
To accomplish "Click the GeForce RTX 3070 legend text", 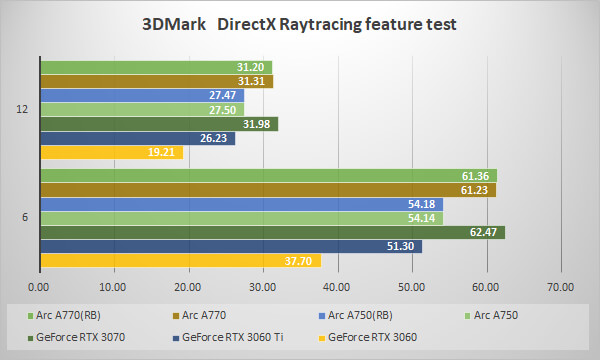I will point(80,337).
